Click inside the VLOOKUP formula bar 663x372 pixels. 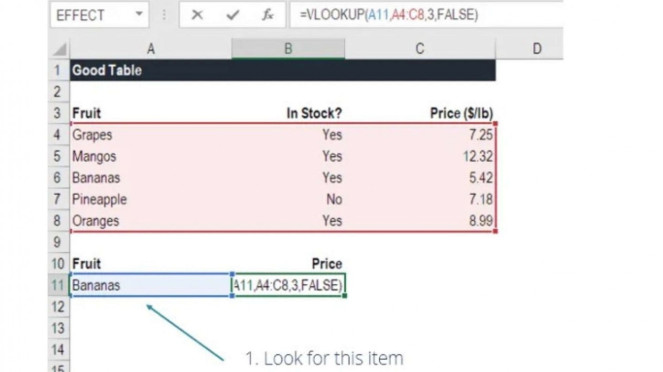[426, 15]
